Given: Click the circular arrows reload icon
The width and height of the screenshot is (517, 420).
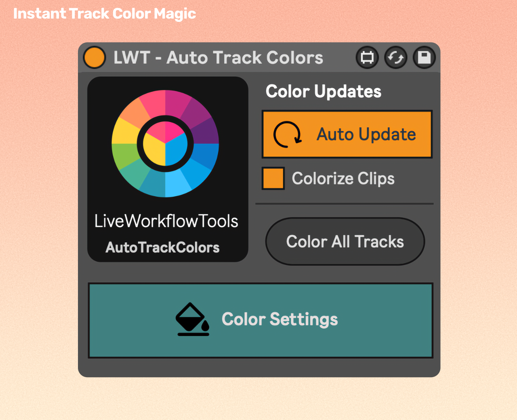Looking at the screenshot, I should pos(396,57).
